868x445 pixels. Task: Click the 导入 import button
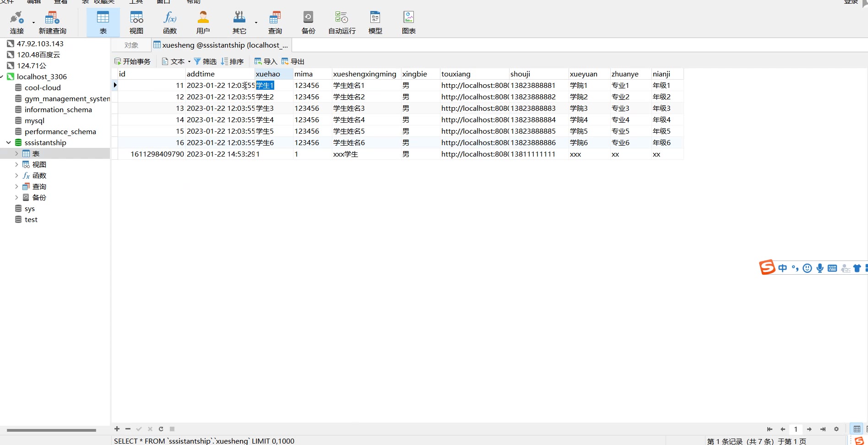point(266,61)
